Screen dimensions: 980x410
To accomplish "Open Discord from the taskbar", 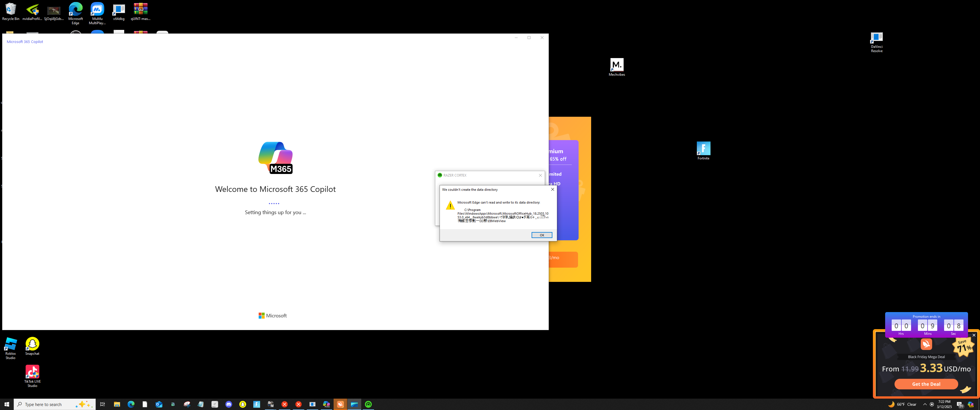I will click(x=229, y=404).
